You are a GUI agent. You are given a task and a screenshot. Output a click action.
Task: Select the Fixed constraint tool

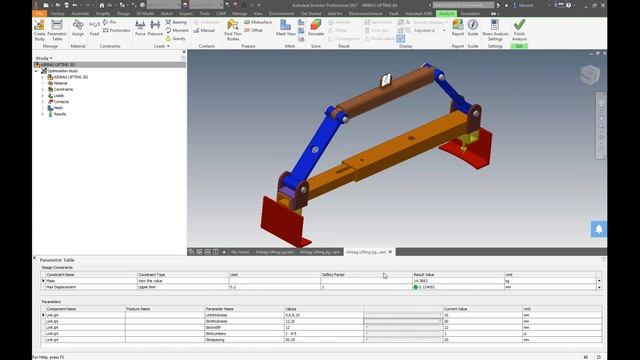point(94,28)
